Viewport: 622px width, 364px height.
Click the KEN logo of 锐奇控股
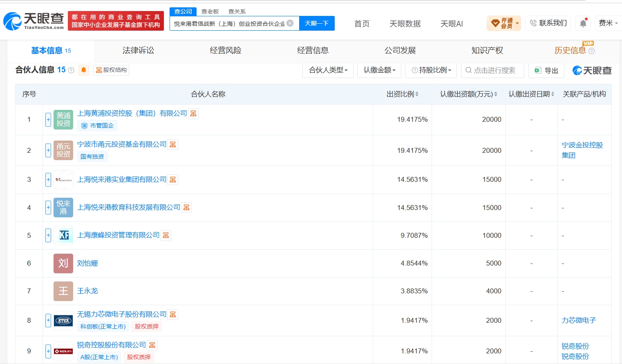(63, 351)
